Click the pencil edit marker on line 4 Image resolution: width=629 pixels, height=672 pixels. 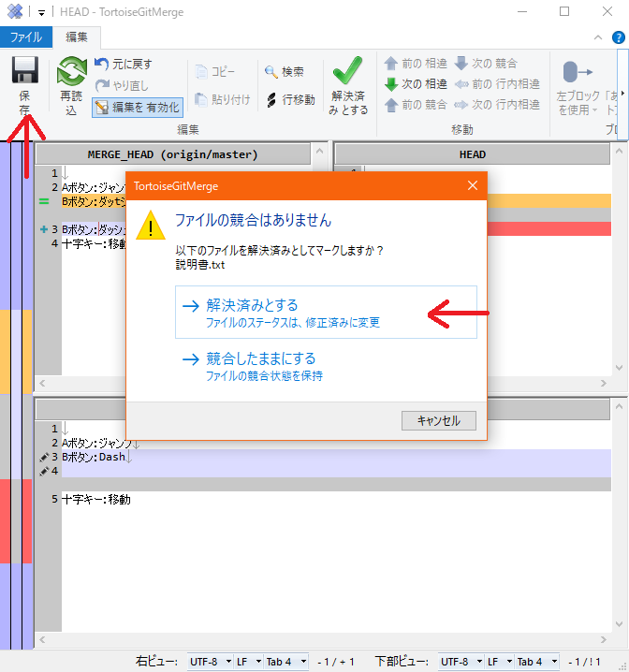[x=43, y=472]
